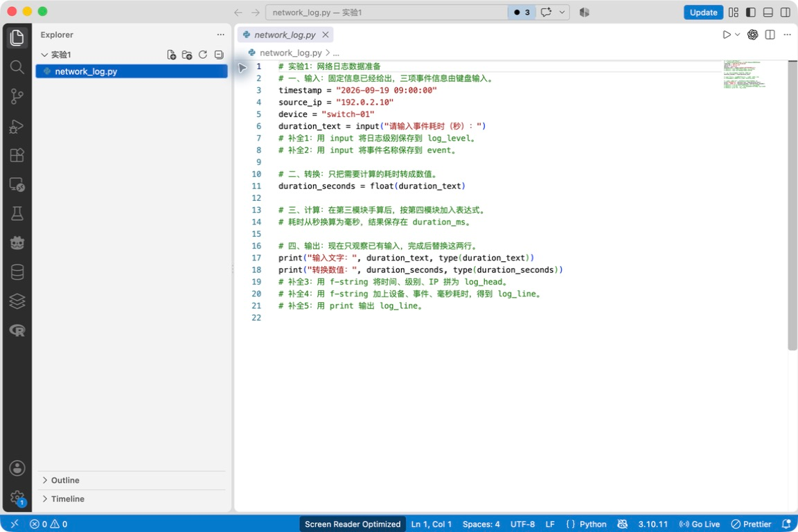Toggle the secondary side bar
The width and height of the screenshot is (798, 532).
click(x=786, y=12)
